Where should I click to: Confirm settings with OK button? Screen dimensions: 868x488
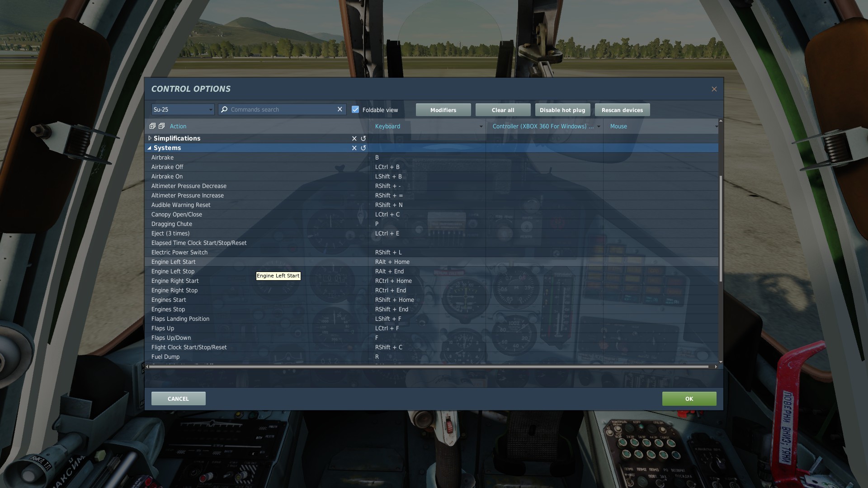(x=689, y=399)
